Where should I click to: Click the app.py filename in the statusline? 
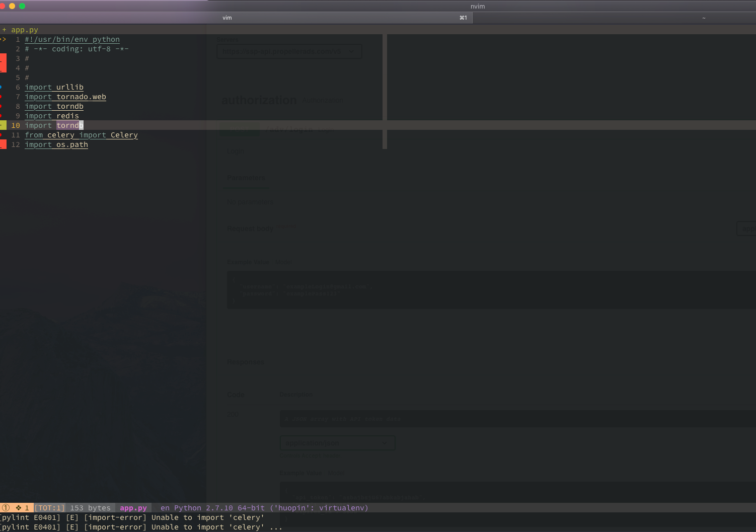point(133,508)
